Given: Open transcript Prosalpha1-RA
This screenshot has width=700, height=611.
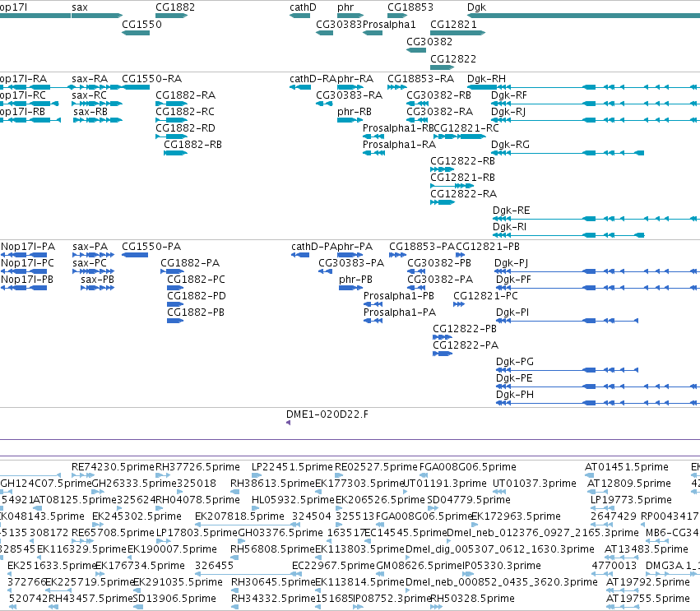Looking at the screenshot, I should click(x=399, y=145).
